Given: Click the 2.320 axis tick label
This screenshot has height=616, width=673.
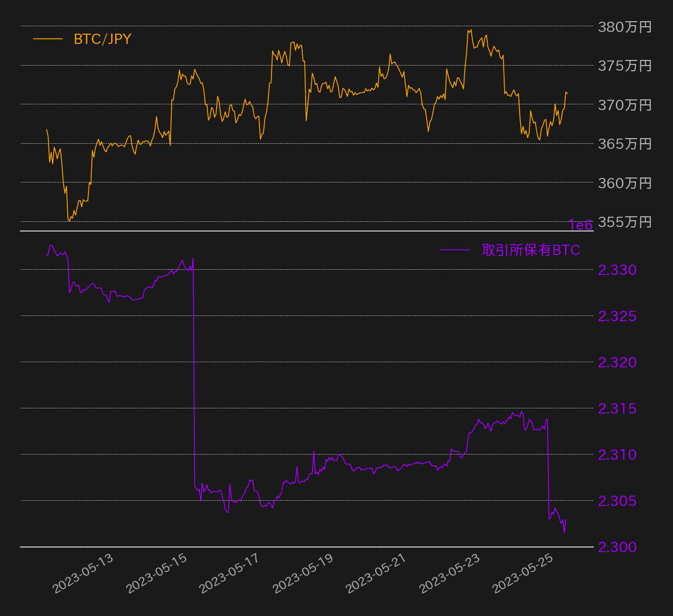Looking at the screenshot, I should click(x=617, y=362).
